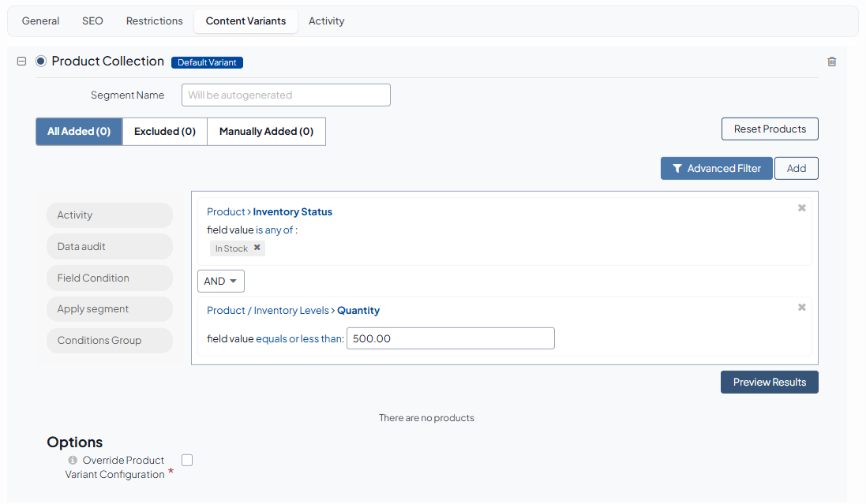Viewport: 866px width, 504px height.
Task: Enable Override Product Variant Configuration checkbox
Action: [x=187, y=460]
